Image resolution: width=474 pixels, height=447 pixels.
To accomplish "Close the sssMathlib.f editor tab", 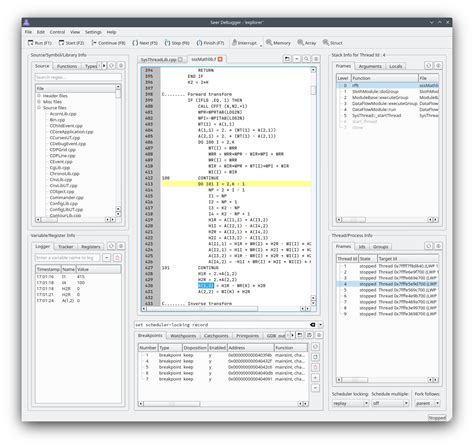I will tap(220, 59).
